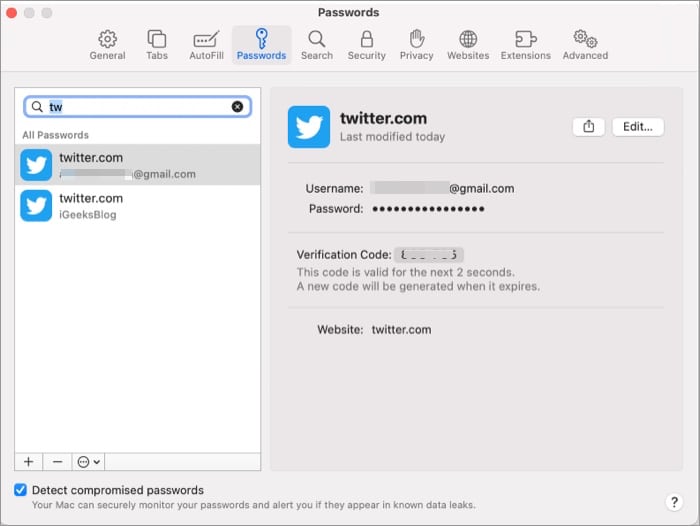Click the large Twitter logo in the detail pane
Image resolution: width=700 pixels, height=526 pixels.
309,127
